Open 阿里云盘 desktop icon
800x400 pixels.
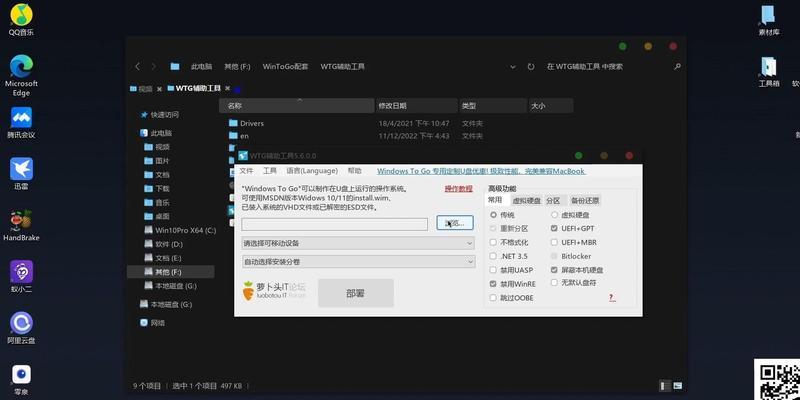(21, 328)
